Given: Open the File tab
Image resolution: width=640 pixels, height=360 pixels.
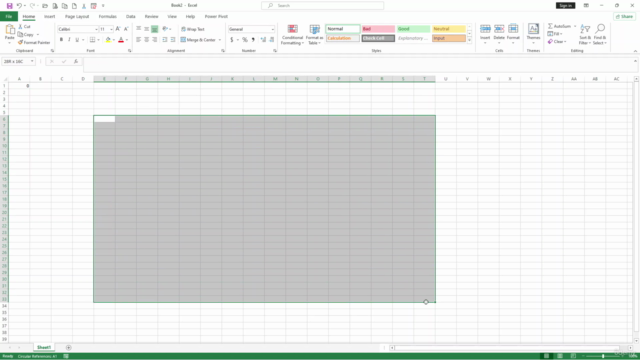Looking at the screenshot, I should click(x=9, y=16).
